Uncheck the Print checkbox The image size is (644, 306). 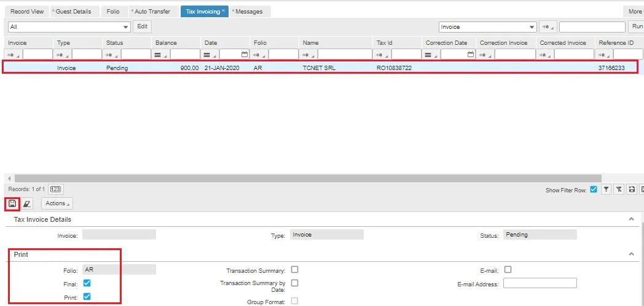(x=87, y=296)
